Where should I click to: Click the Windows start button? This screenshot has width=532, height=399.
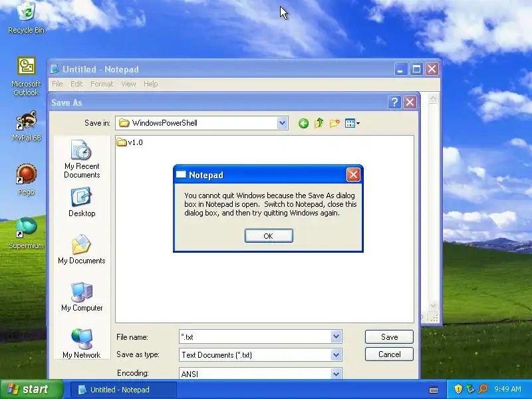31,389
